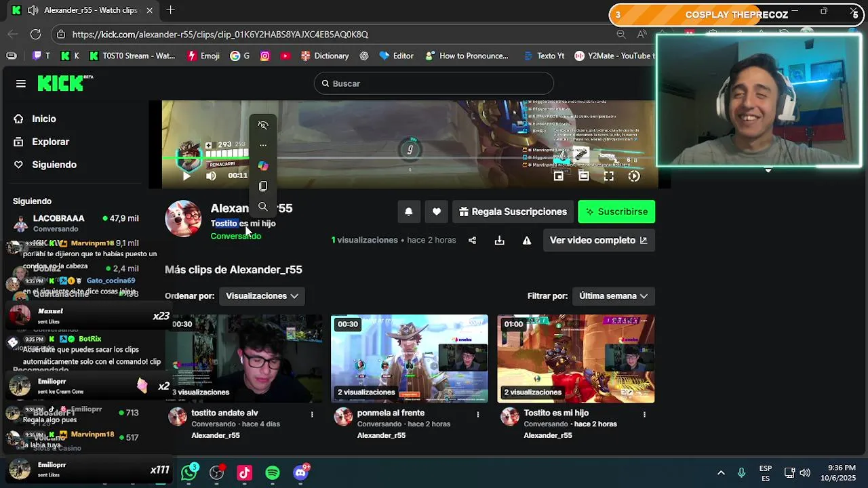Open Filtrar por Última semana dropdown
The image size is (868, 488).
tap(614, 296)
